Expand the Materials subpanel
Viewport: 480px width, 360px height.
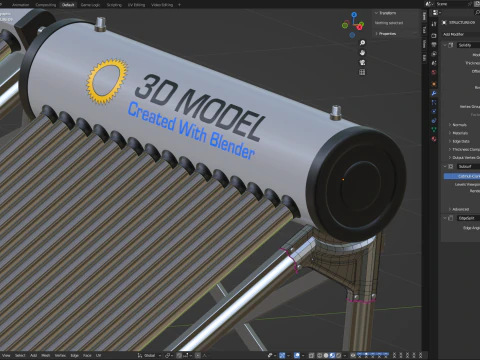click(460, 133)
